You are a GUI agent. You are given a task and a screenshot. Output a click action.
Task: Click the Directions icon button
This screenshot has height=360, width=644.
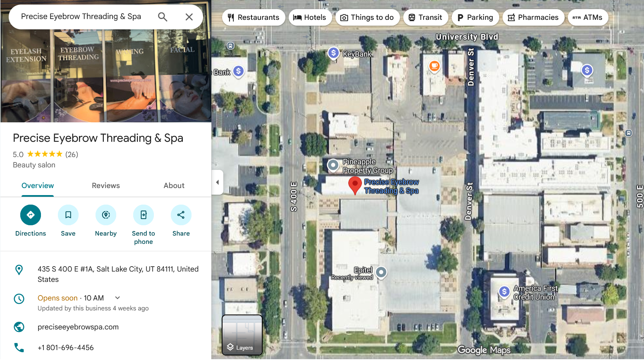[31, 215]
